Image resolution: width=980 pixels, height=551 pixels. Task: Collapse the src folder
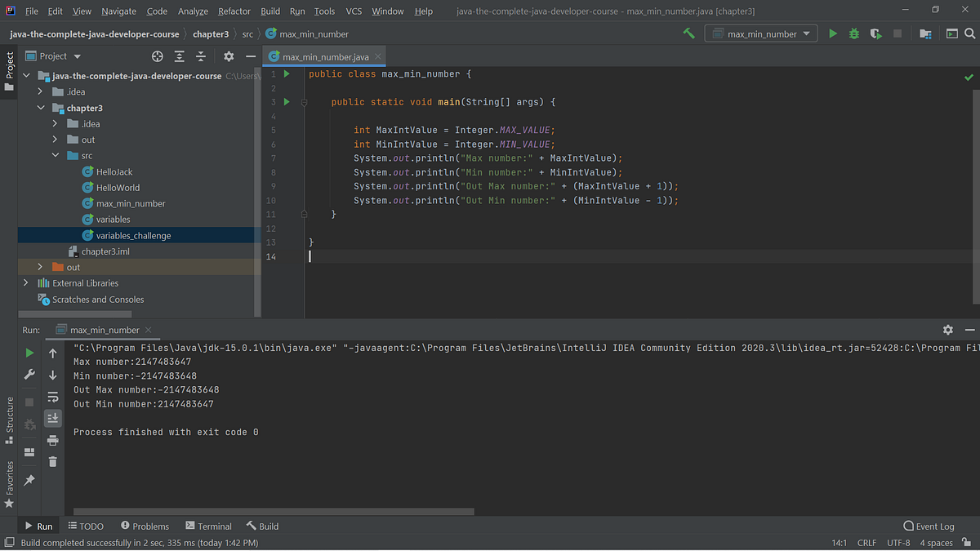[55, 156]
